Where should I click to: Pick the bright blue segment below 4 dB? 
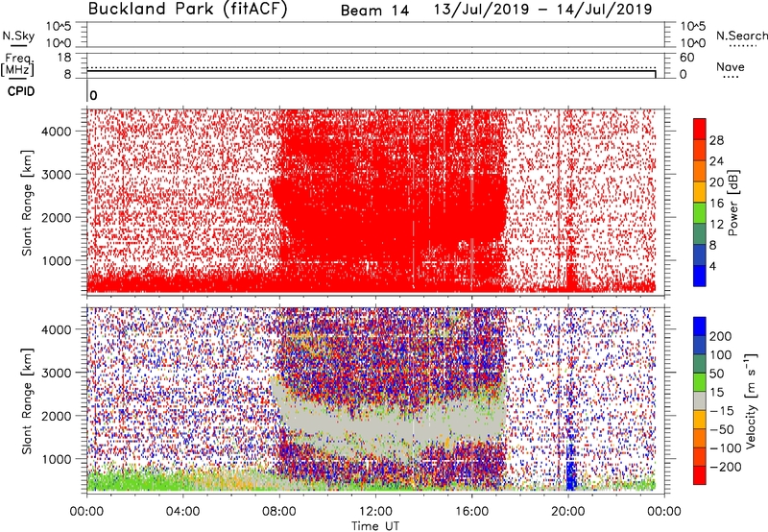[700, 276]
